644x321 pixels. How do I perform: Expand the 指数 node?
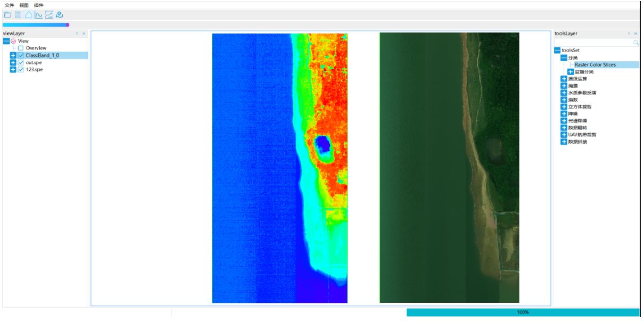pyautogui.click(x=564, y=100)
